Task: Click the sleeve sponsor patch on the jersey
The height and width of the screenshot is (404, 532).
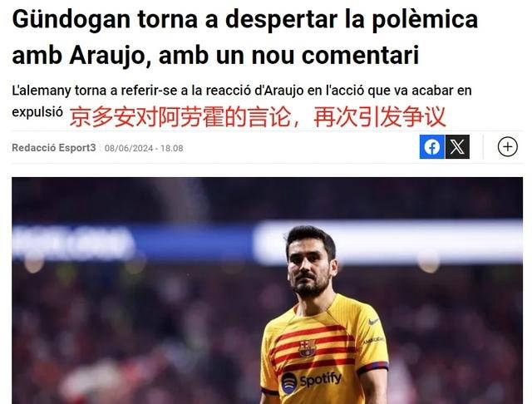Action: [x=373, y=340]
